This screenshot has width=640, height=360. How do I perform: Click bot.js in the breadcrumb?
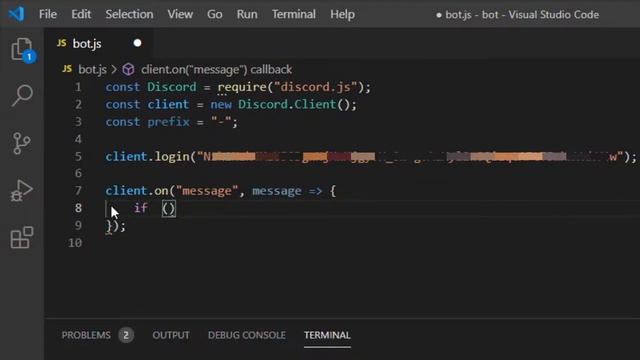point(92,69)
